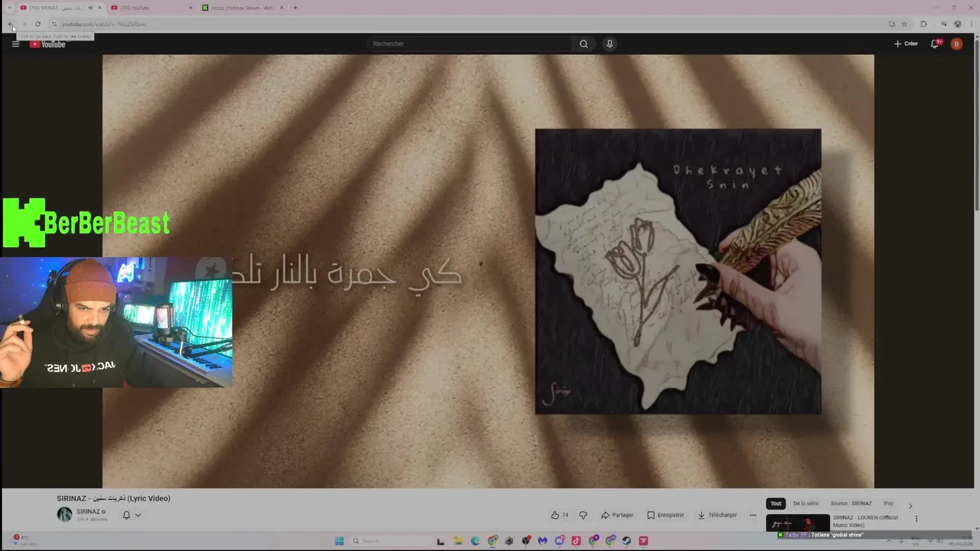Click the Partager button

tap(617, 515)
